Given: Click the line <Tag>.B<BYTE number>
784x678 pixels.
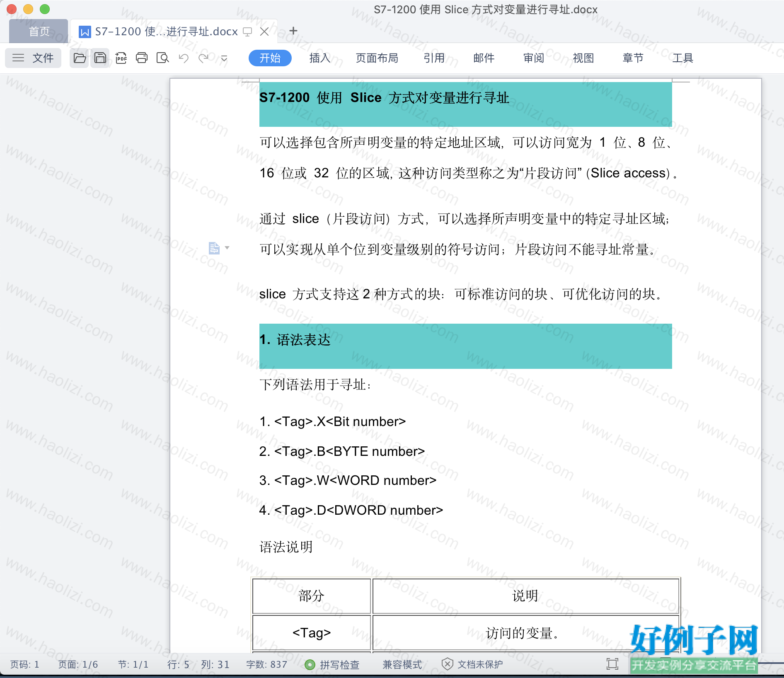Looking at the screenshot, I should coord(342,451).
